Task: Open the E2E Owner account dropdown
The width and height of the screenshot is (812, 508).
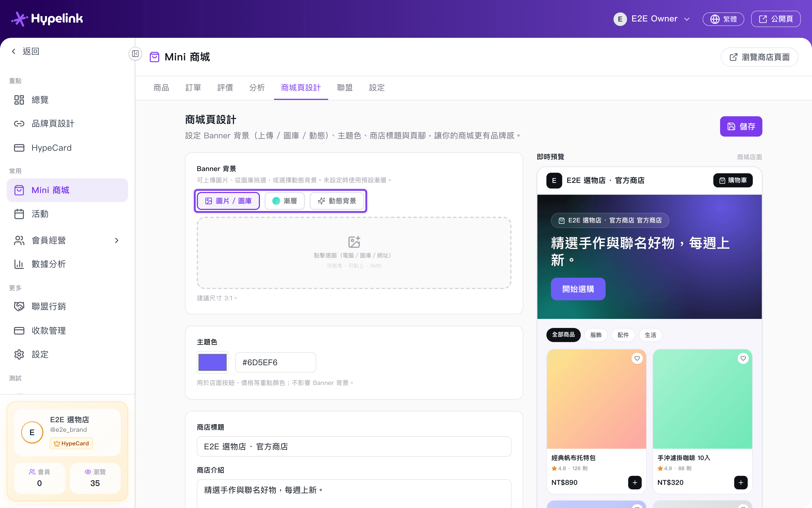Action: point(652,19)
